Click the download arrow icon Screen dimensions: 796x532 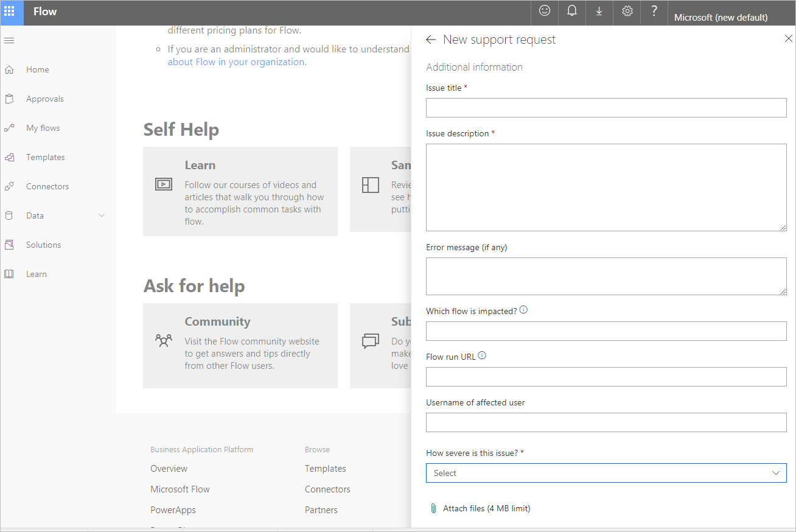(x=599, y=11)
